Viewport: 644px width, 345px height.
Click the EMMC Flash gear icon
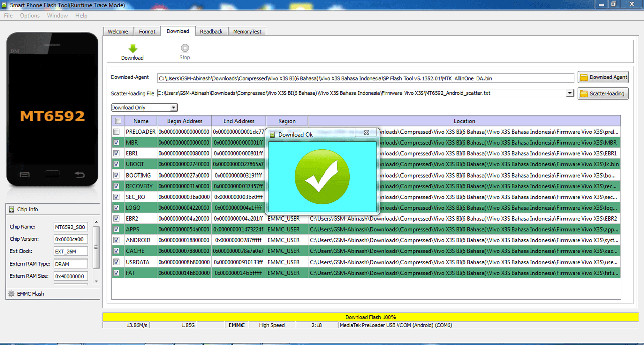point(11,294)
